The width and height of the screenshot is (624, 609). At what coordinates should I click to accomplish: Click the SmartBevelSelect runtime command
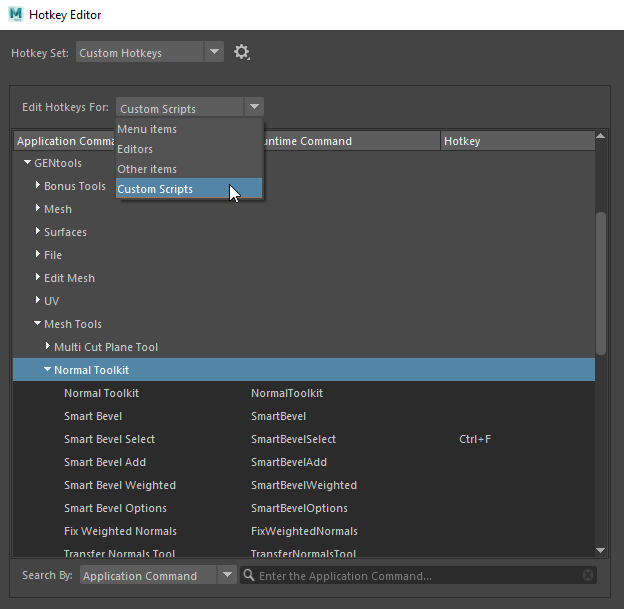[x=293, y=439]
